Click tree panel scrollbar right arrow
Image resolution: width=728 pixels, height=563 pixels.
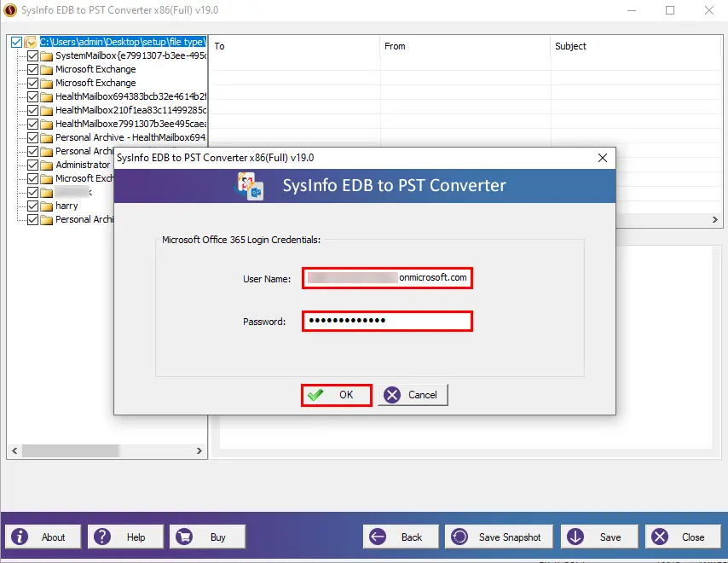[x=199, y=450]
